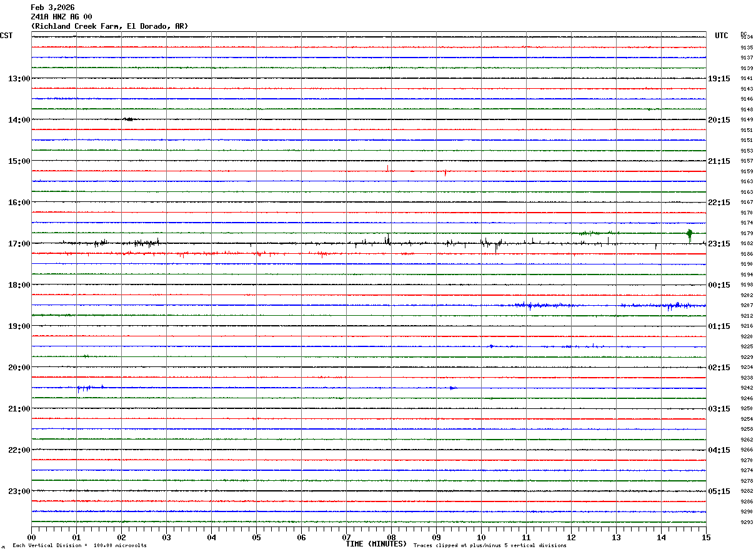
Task: Click the DC offset value '9242'
Action: pos(747,388)
